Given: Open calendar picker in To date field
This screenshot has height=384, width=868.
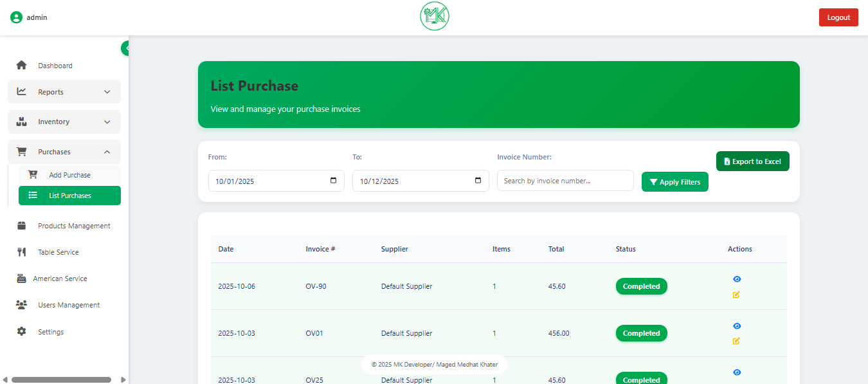Looking at the screenshot, I should 477,181.
